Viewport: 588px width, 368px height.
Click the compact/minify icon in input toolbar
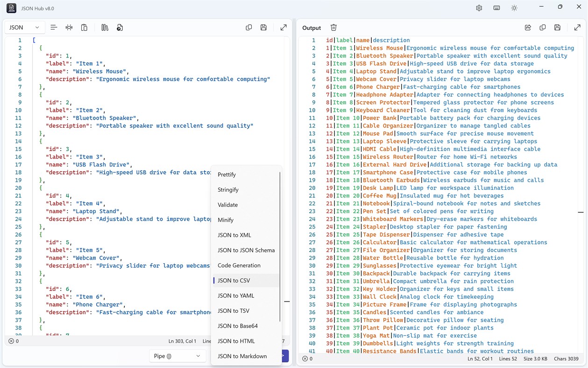point(69,28)
